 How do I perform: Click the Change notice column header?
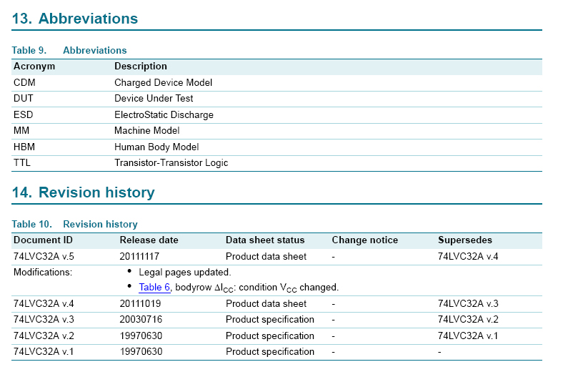(364, 240)
